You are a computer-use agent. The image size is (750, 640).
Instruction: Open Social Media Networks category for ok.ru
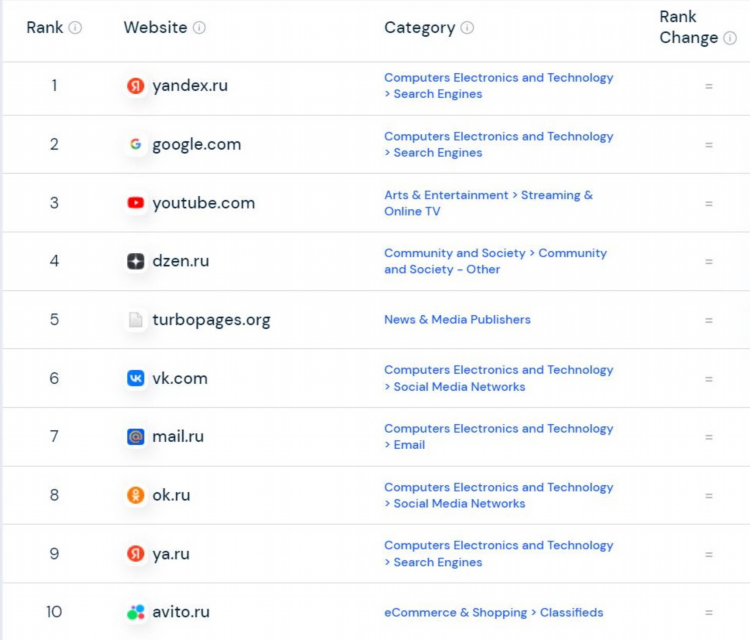click(498, 495)
